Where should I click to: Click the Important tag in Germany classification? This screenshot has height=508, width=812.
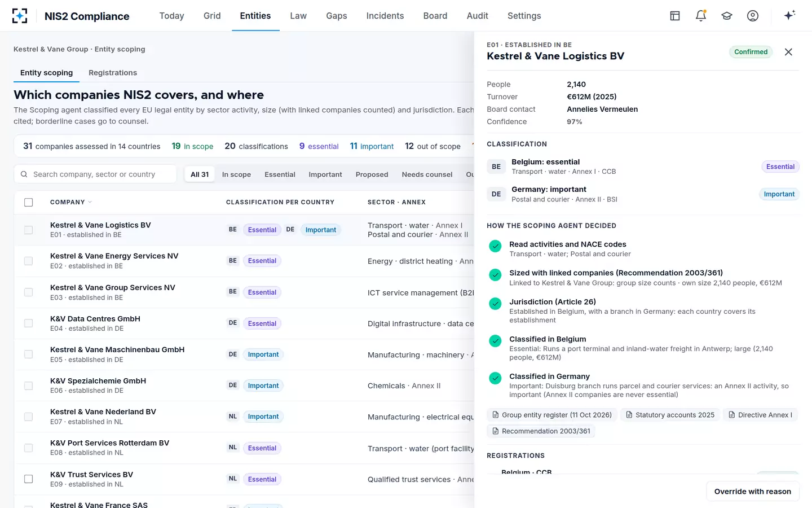pyautogui.click(x=779, y=194)
